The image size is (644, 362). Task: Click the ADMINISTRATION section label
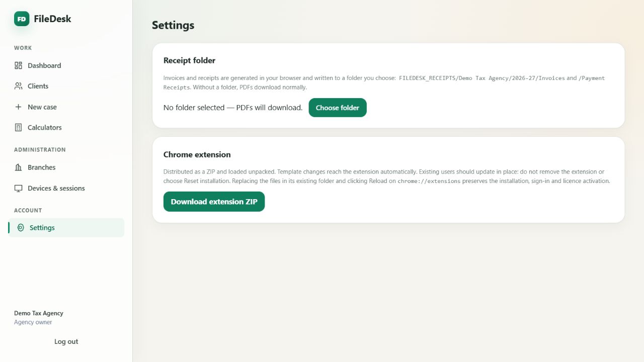40,150
